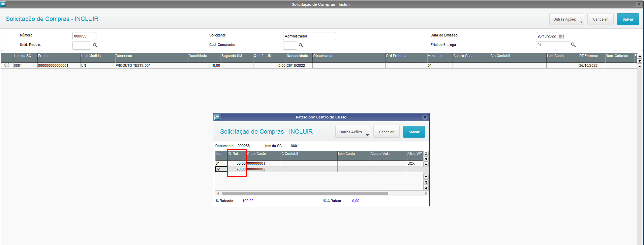Image resolution: width=644 pixels, height=245 pixels.
Task: Click the Unid Medida column header
Action: point(98,58)
